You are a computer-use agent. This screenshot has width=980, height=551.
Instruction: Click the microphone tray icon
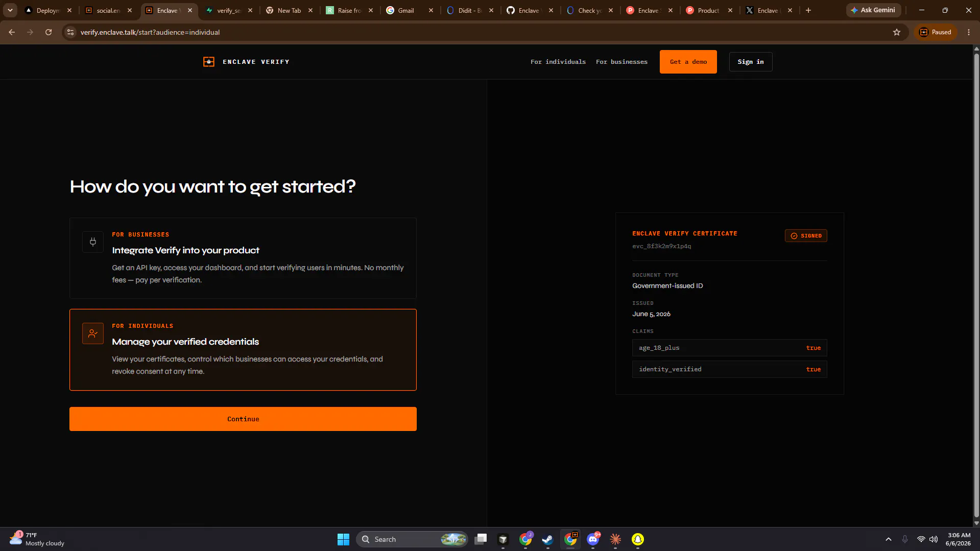click(905, 539)
